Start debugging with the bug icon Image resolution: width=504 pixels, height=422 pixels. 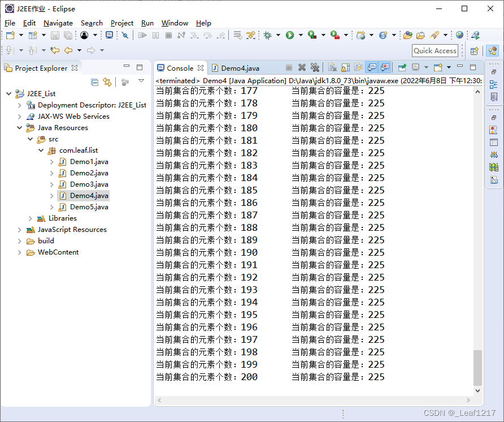[268, 35]
